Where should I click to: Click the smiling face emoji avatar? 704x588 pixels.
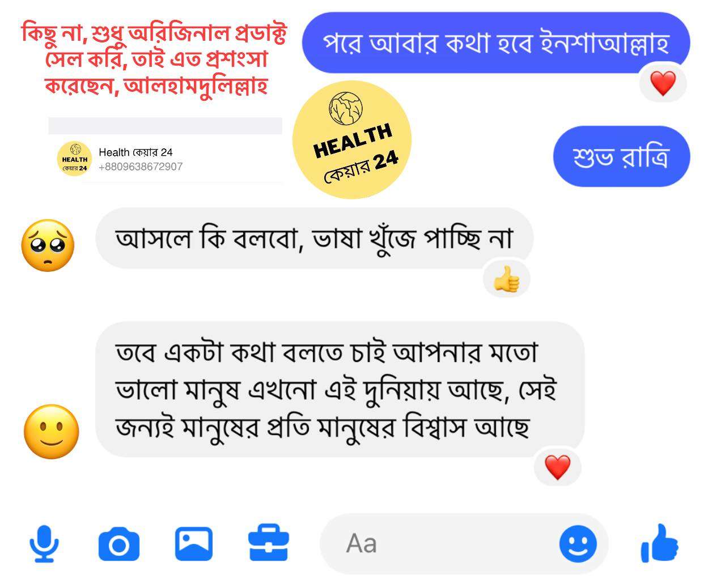52,432
